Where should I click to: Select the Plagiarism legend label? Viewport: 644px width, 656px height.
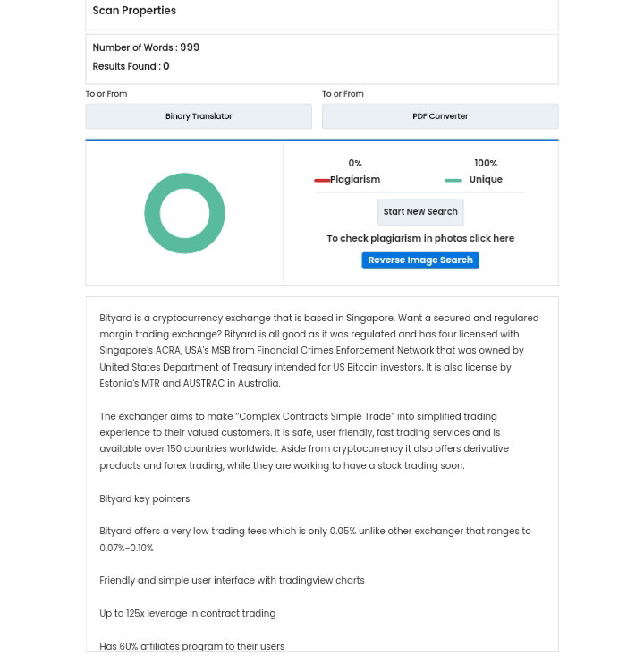pos(355,180)
